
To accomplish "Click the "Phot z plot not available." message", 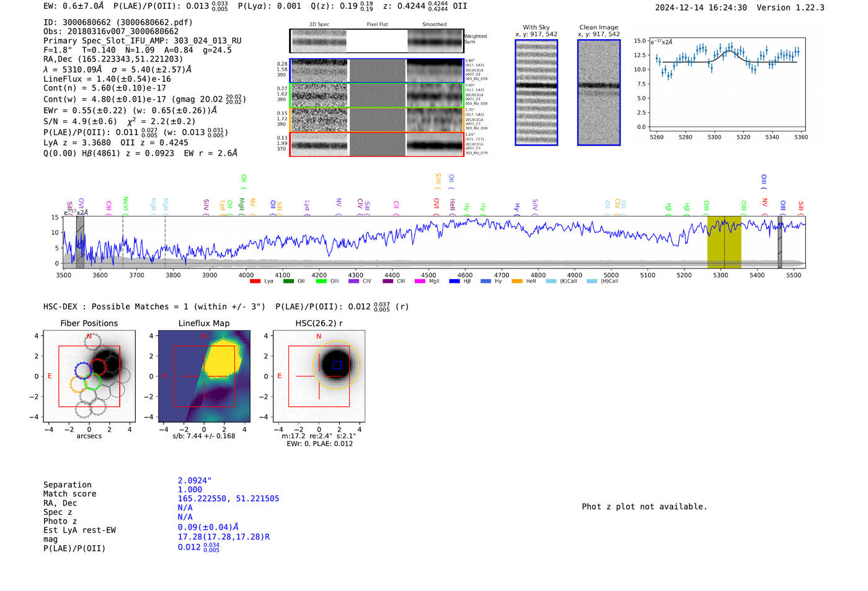I will 644,507.
